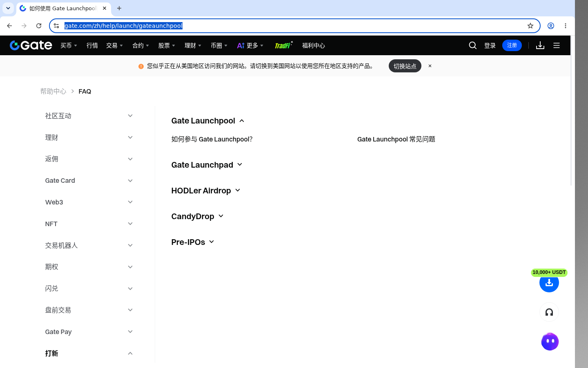This screenshot has width=588, height=368.
Task: Click the TradFi logo link
Action: pyautogui.click(x=283, y=45)
